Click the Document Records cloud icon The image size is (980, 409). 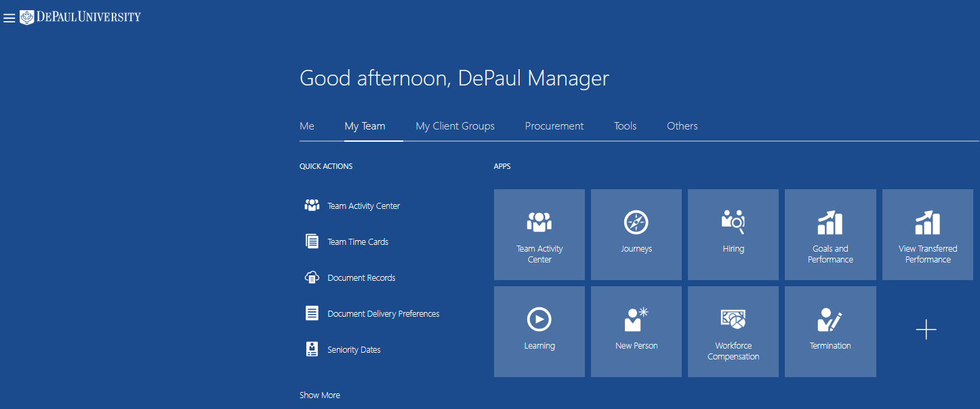pyautogui.click(x=312, y=277)
